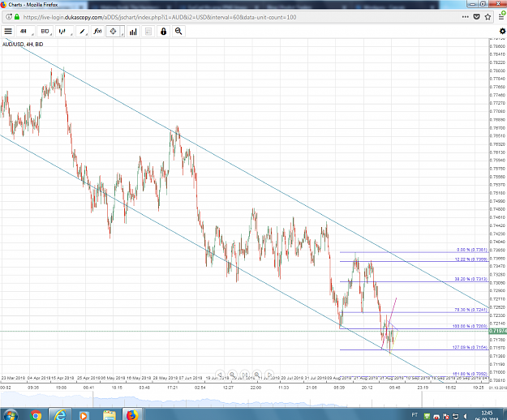Click the speaker volume tray icon
507x420 pixels.
[x=466, y=417]
